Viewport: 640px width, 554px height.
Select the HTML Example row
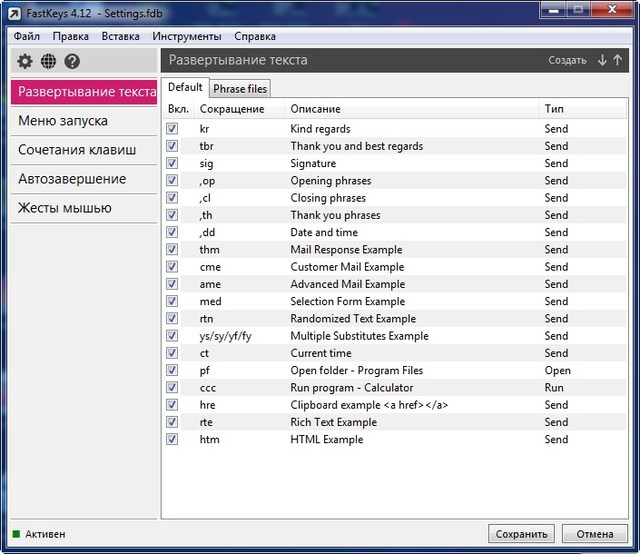pos(327,439)
